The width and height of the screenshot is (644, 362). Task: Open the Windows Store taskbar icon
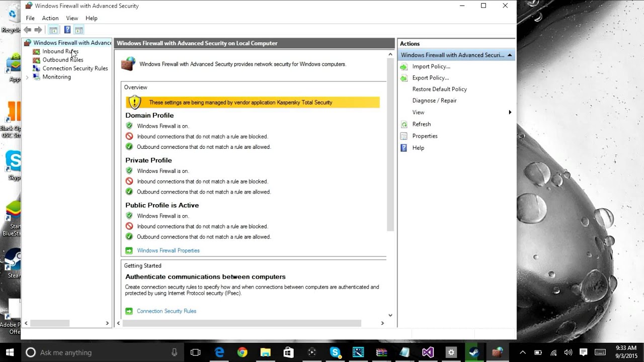[x=289, y=352]
